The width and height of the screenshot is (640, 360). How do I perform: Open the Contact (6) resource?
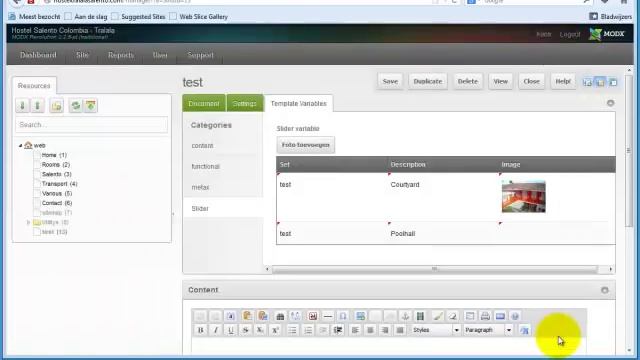[x=57, y=203]
